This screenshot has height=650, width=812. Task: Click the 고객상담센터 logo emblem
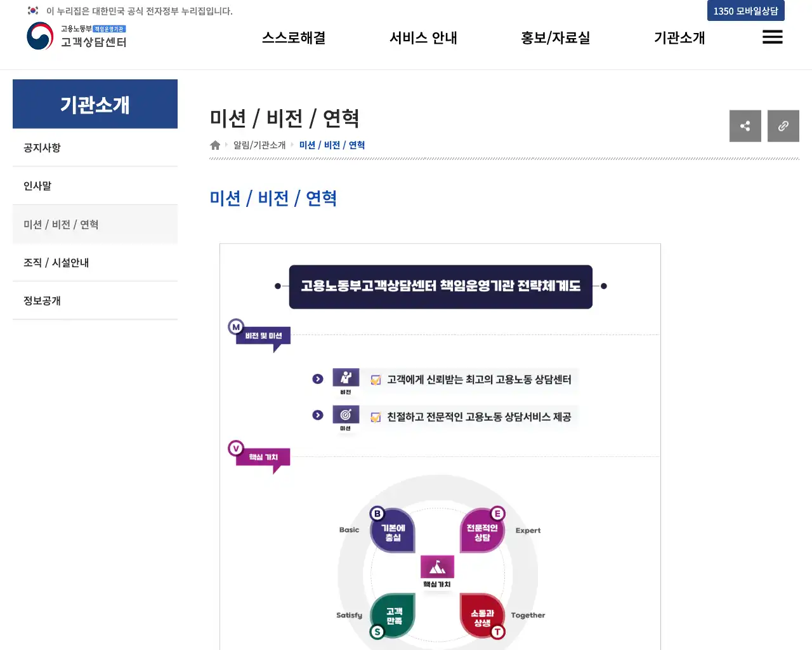click(x=40, y=36)
